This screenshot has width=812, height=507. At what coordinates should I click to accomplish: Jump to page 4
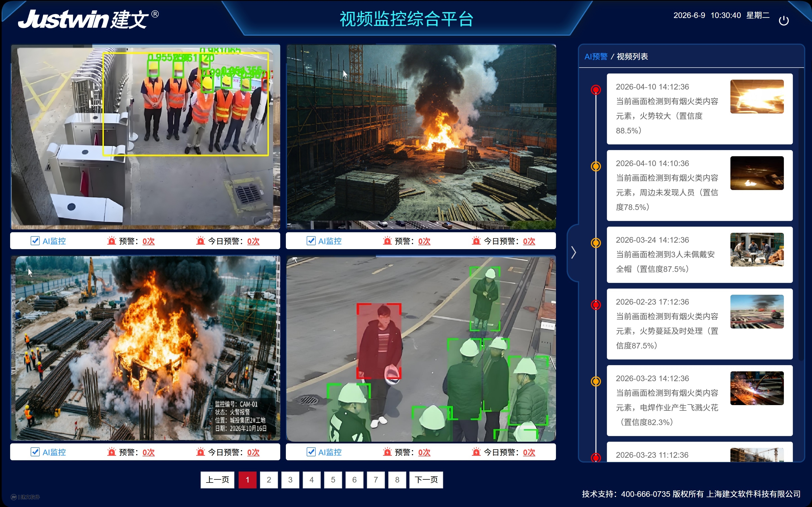[x=312, y=480]
